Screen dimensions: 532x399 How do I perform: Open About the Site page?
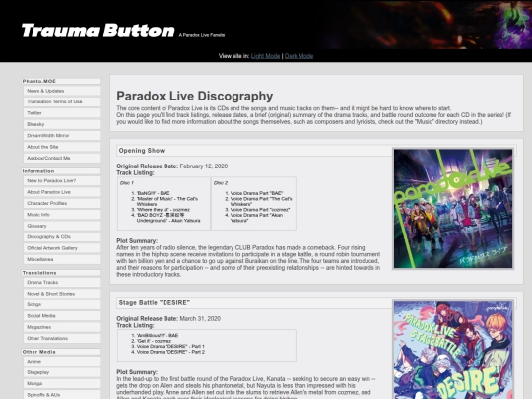(62, 147)
